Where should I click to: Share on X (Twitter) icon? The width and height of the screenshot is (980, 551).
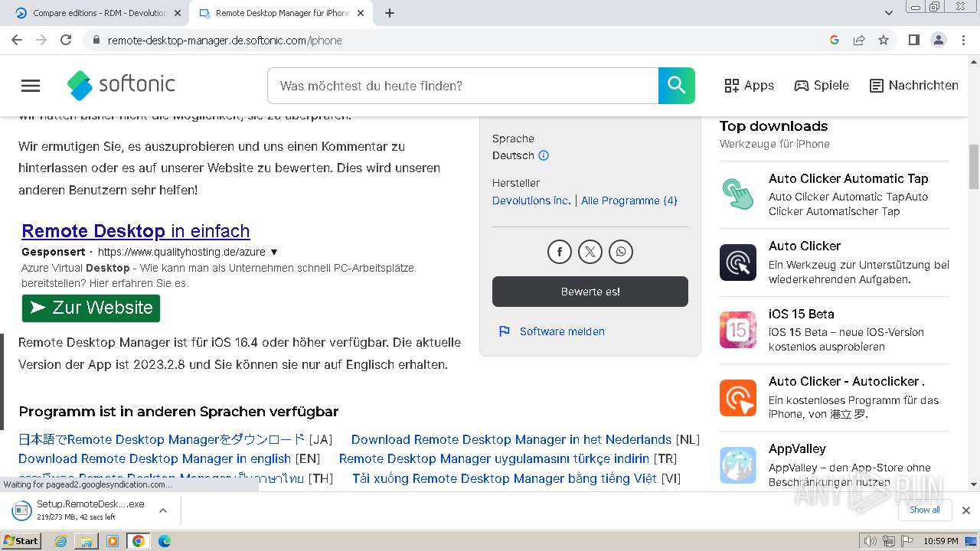[x=590, y=252]
